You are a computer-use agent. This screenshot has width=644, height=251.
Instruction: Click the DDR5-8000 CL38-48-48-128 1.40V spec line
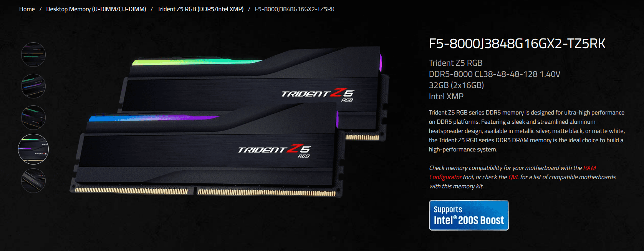(x=495, y=74)
